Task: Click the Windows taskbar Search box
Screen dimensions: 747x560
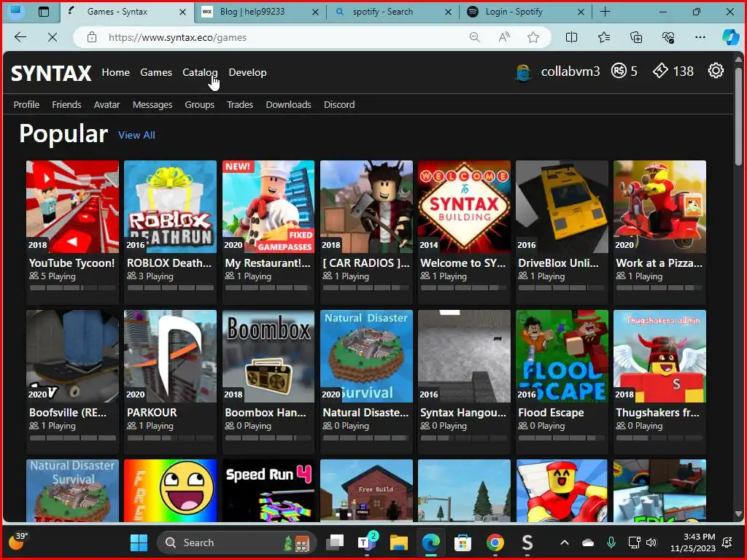Action: point(236,542)
